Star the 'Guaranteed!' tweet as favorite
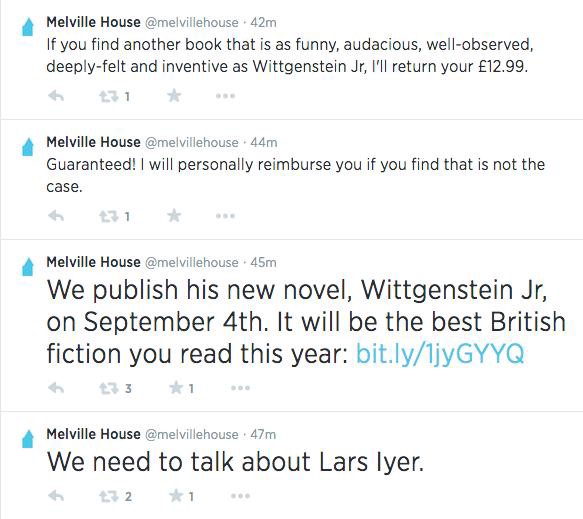This screenshot has width=583, height=519. 174,216
